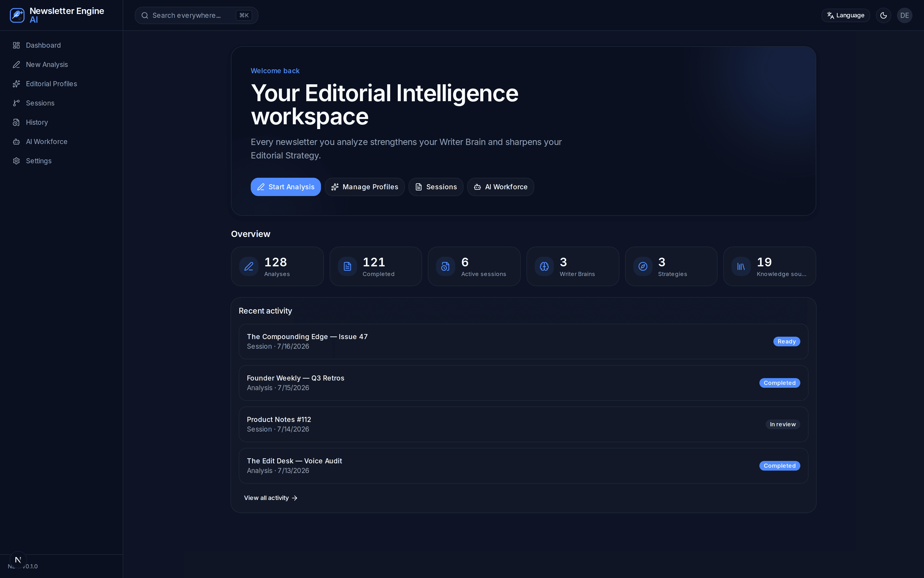This screenshot has width=924, height=578.
Task: Click the Analyses pencil icon in overview
Action: (249, 266)
